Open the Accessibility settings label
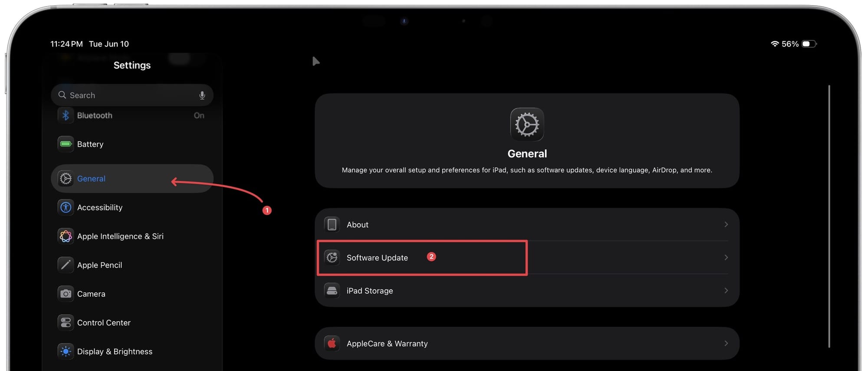The height and width of the screenshot is (371, 868). pos(100,207)
